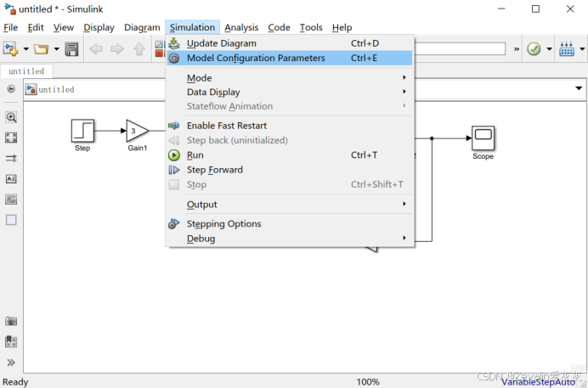Open Stepping Options

pyautogui.click(x=290, y=224)
